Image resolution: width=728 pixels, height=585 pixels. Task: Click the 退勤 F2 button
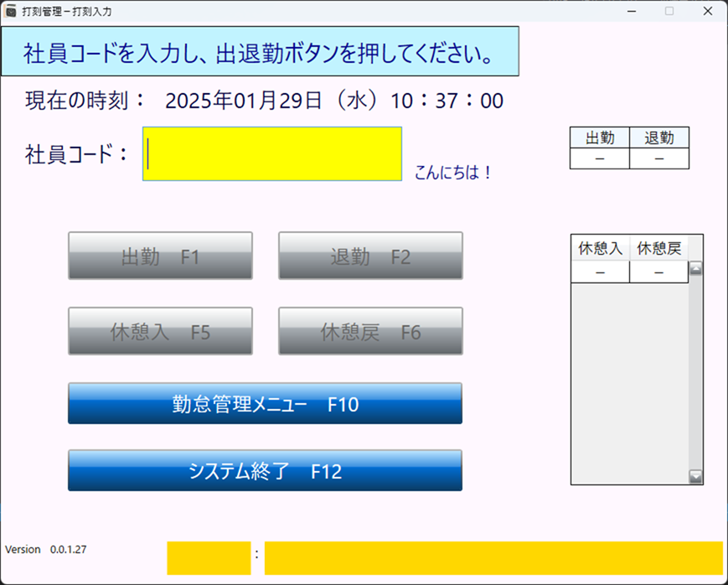pyautogui.click(x=370, y=256)
